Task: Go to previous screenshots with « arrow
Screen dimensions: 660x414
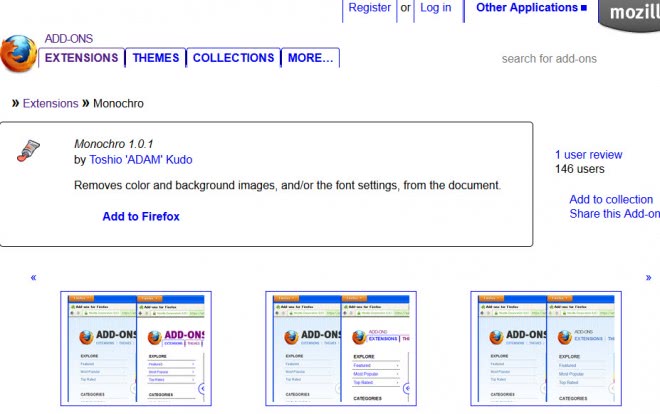Action: coord(33,277)
